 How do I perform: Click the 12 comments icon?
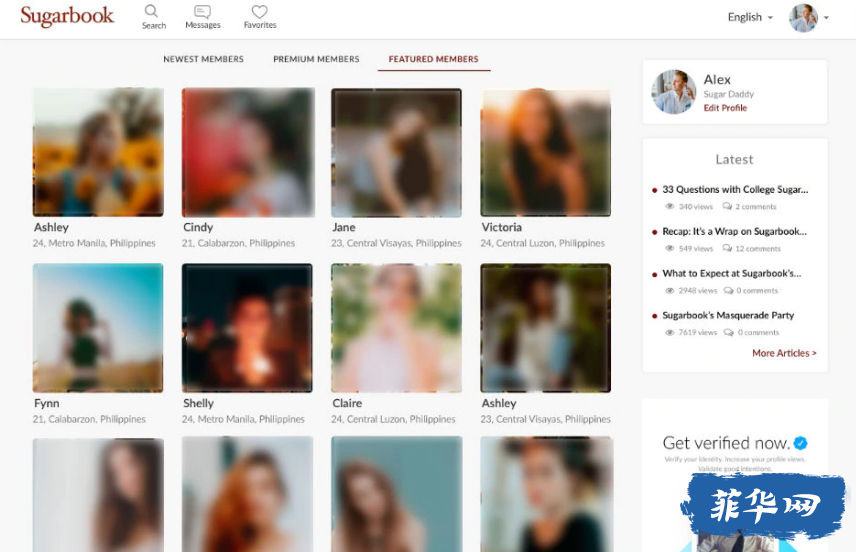click(x=727, y=248)
